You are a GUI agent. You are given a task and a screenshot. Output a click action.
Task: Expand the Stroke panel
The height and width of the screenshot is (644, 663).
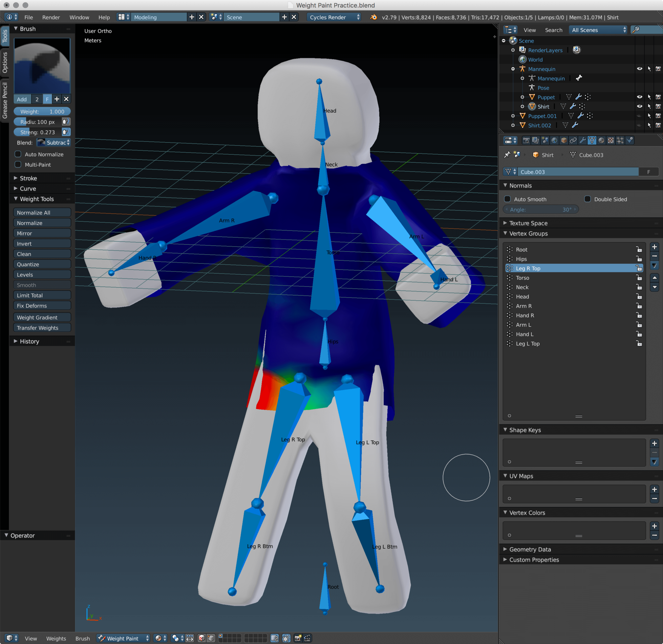tap(42, 178)
